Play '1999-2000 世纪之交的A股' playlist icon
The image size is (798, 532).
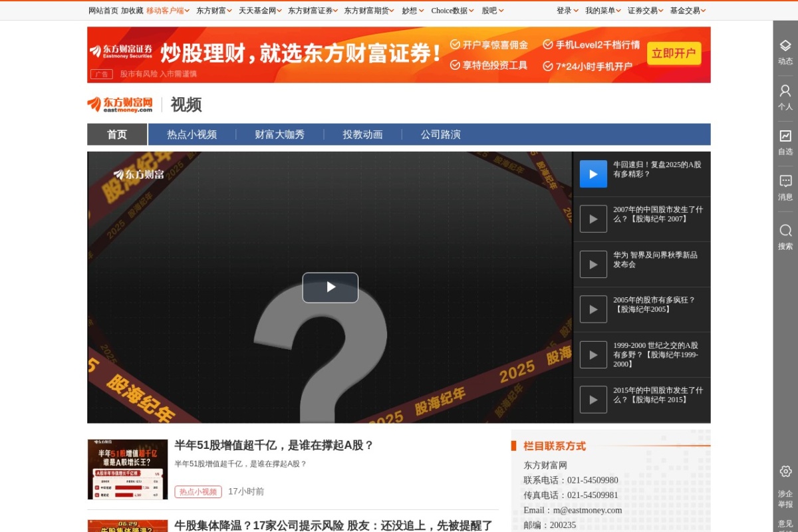(x=593, y=354)
